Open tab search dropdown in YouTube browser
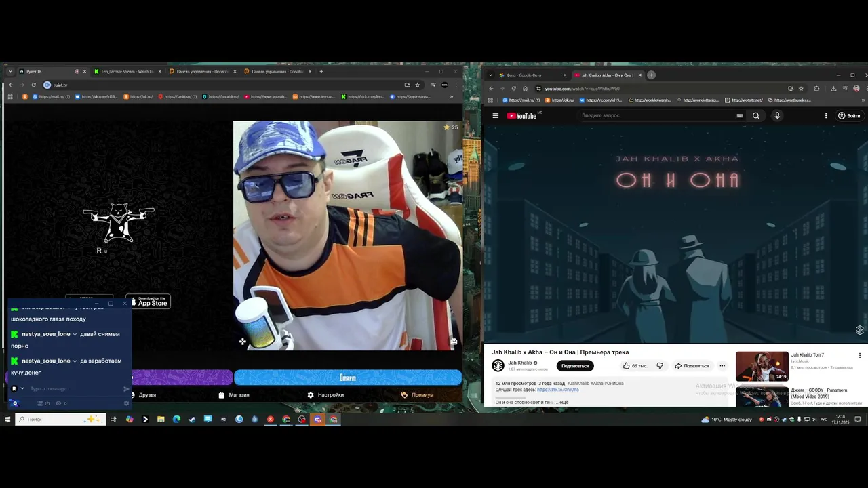The width and height of the screenshot is (868, 488). click(x=491, y=75)
